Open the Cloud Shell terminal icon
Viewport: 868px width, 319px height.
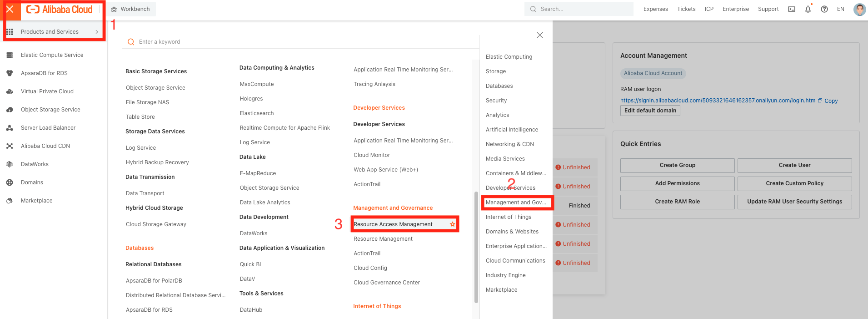[x=792, y=9]
